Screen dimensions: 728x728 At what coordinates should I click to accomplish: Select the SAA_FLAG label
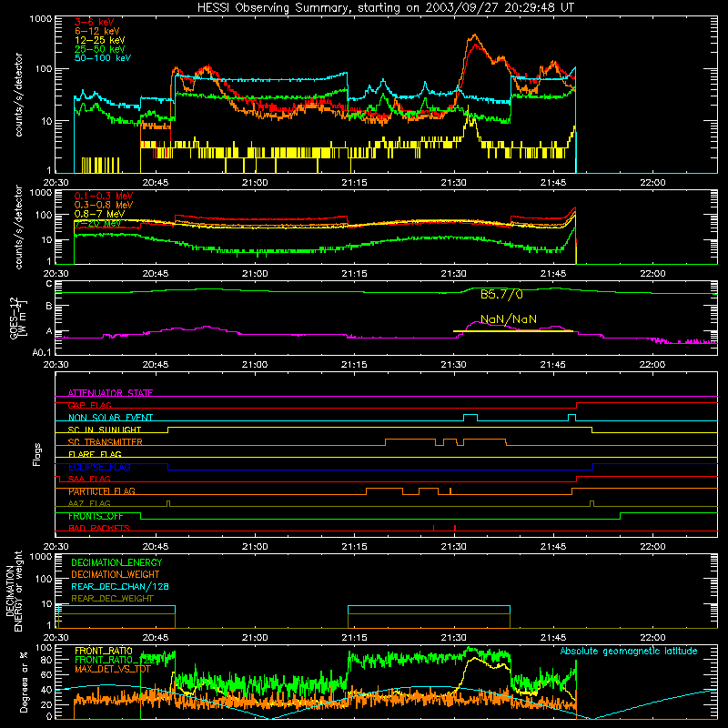[x=89, y=479]
